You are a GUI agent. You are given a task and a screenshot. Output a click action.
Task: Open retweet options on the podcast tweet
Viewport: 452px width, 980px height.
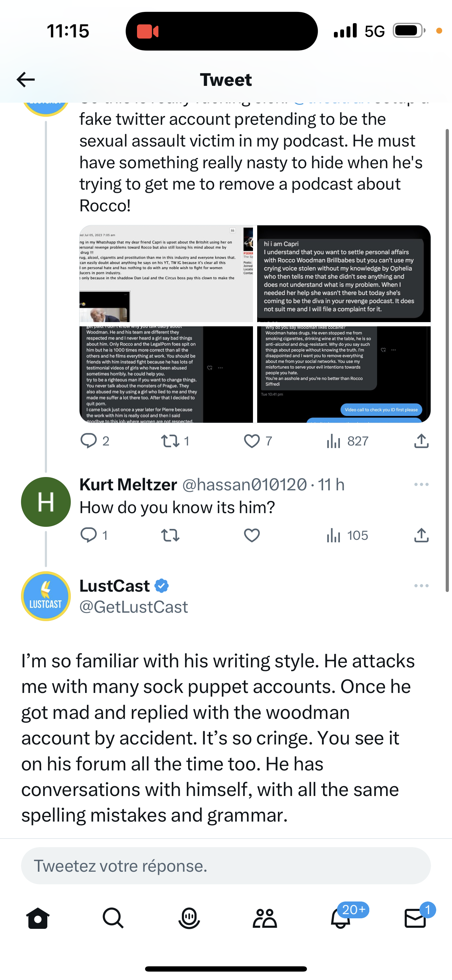(170, 441)
